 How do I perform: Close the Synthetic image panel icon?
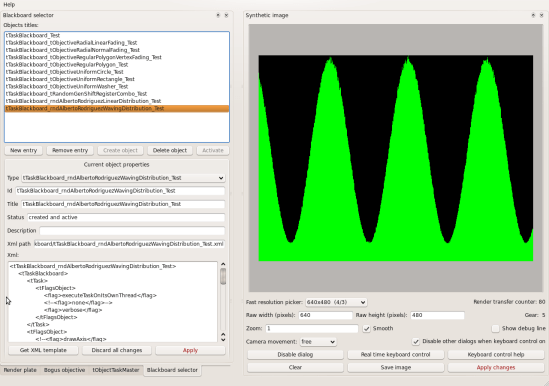tap(541, 15)
